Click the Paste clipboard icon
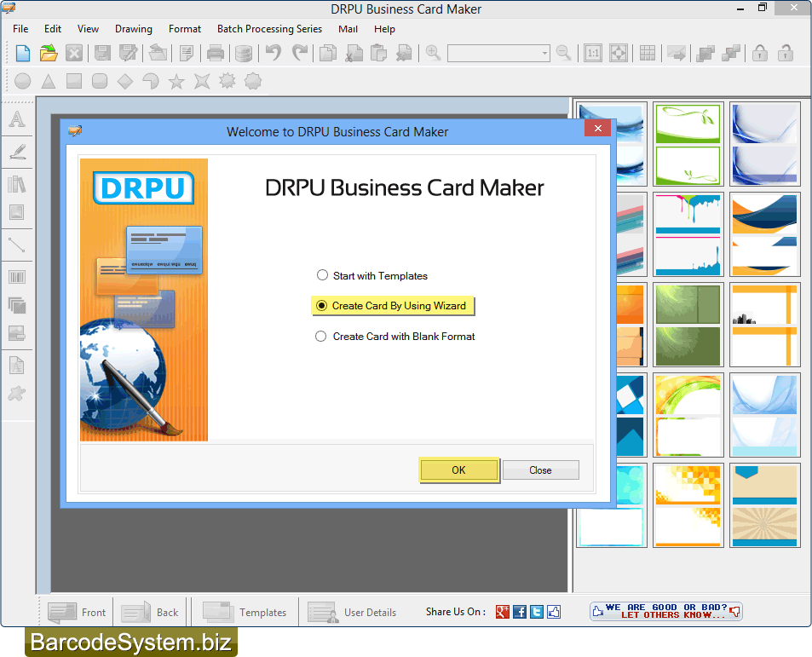The image size is (812, 657). (x=378, y=53)
